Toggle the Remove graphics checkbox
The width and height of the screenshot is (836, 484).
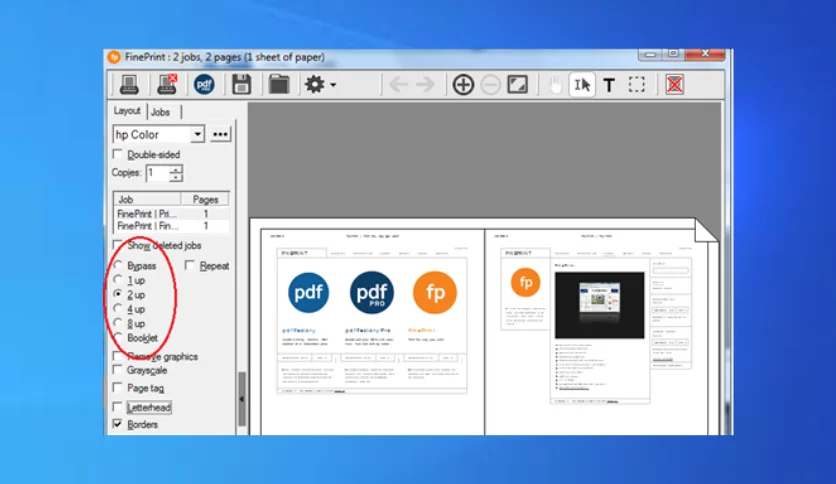point(117,356)
